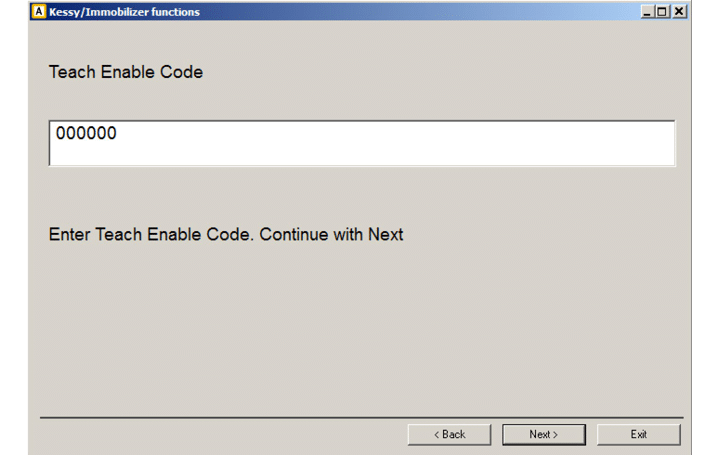Click the Enter Teach Enable Code instruction text
Screen dimensions: 719x455
226,235
